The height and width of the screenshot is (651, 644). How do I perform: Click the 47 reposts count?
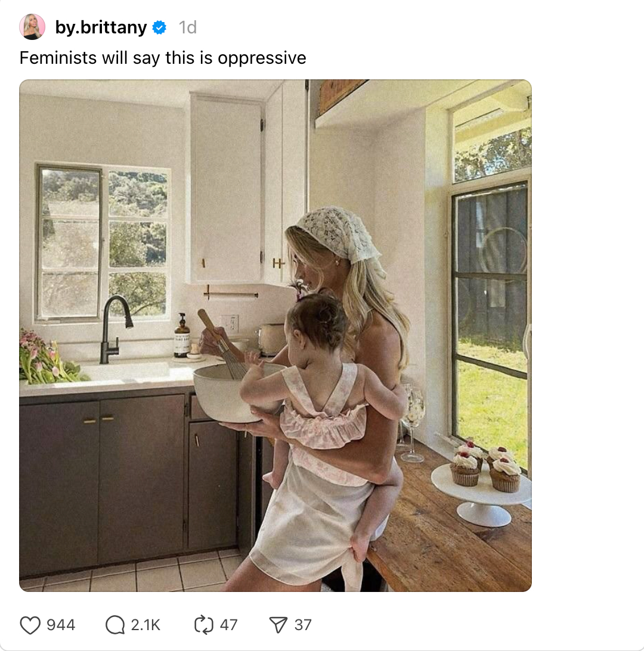[x=229, y=625]
